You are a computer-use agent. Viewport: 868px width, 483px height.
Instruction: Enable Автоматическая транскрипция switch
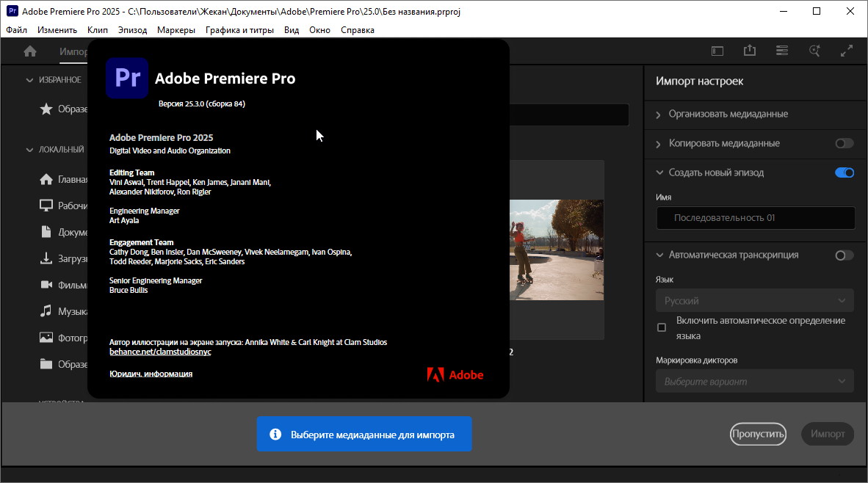[845, 255]
